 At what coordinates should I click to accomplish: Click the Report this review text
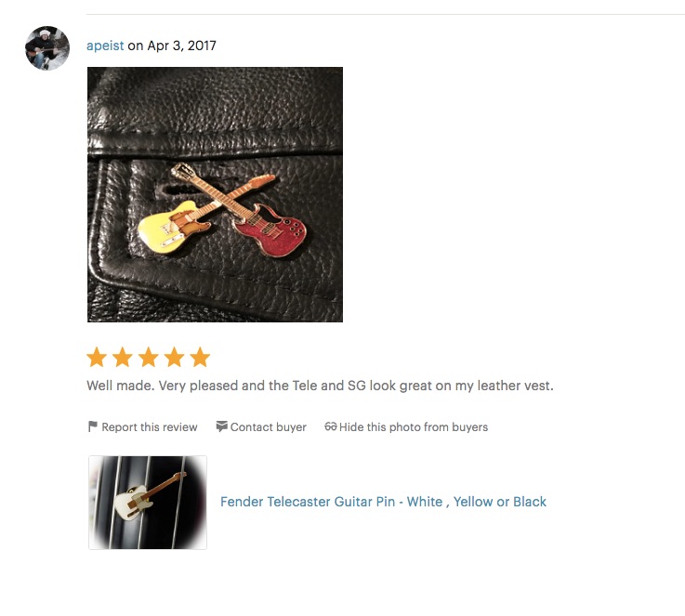click(x=150, y=427)
